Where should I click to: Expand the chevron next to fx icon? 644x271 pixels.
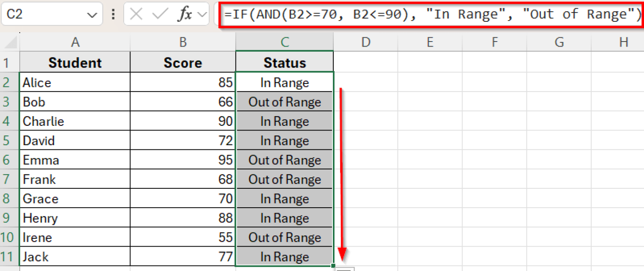[x=202, y=15]
